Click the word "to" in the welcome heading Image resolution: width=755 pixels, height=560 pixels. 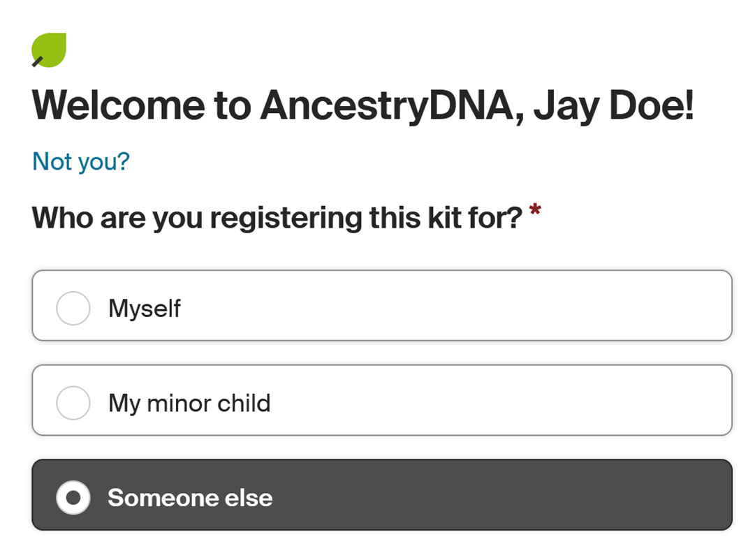(230, 105)
